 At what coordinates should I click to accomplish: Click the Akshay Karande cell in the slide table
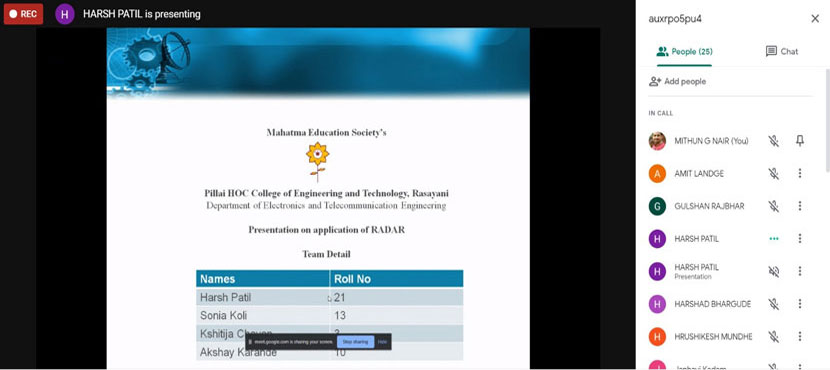[263, 352]
